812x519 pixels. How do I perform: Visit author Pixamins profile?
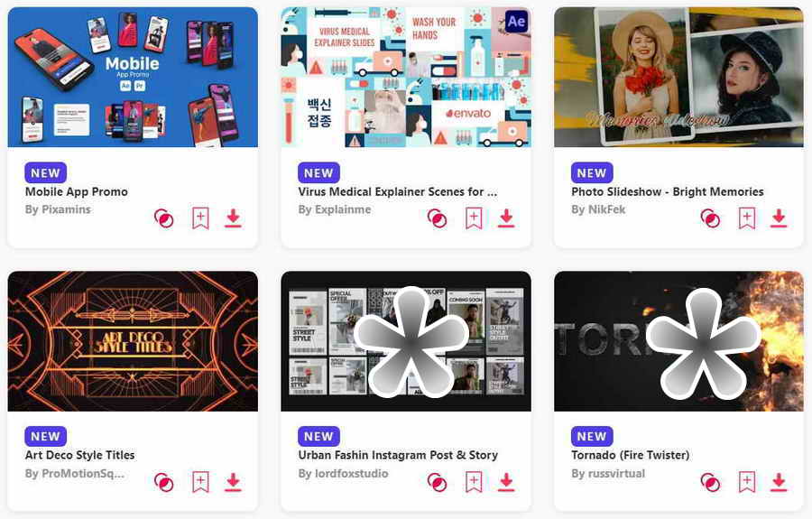(58, 209)
